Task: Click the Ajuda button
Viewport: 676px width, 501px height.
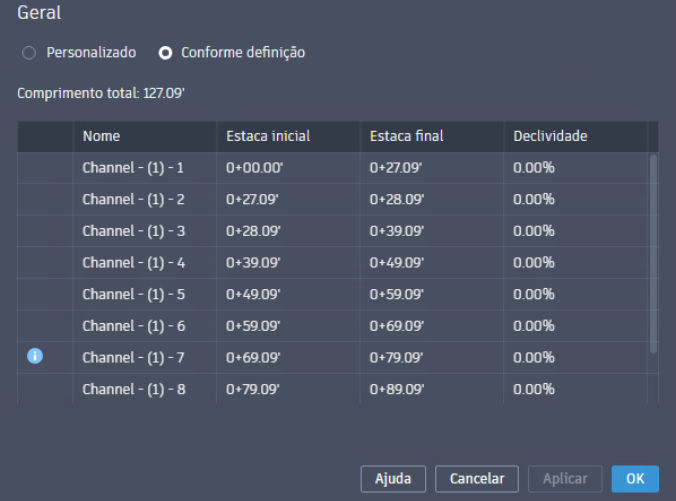Action: coord(393,478)
